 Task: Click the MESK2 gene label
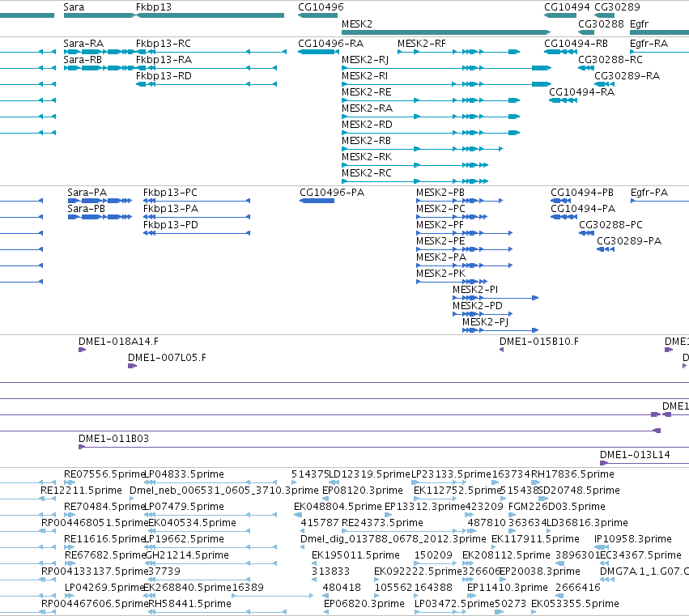point(357,23)
